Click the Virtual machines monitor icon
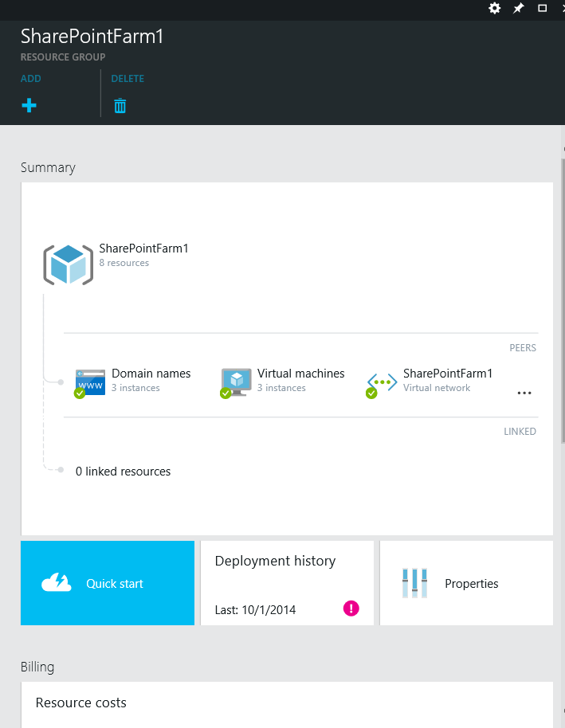565x728 pixels. (236, 382)
